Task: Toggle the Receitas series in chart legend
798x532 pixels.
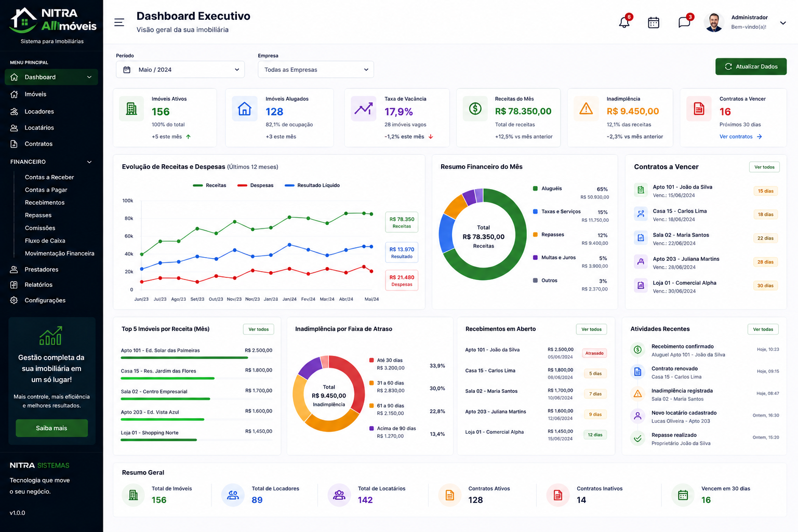Action: point(209,185)
